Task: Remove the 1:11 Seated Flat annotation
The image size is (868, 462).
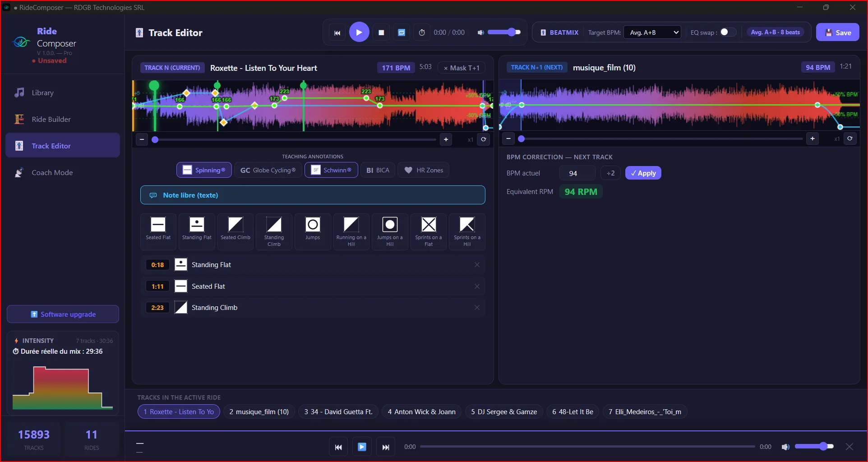Action: tap(477, 286)
